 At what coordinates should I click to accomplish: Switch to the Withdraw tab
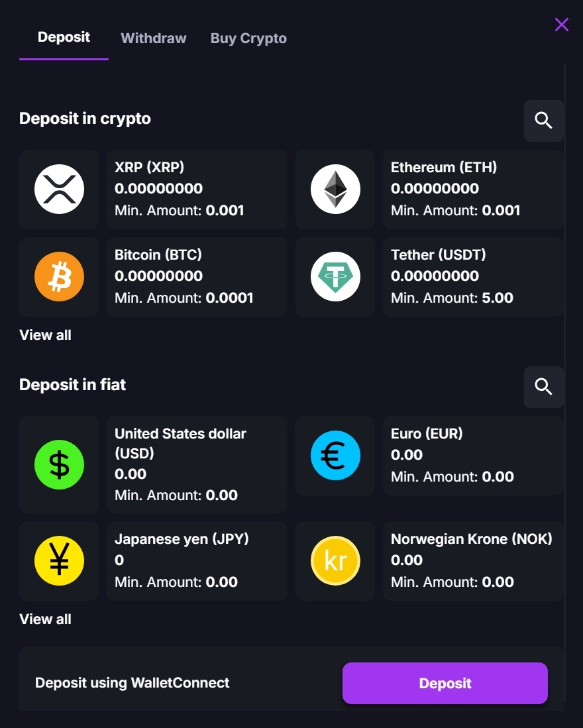coord(154,38)
